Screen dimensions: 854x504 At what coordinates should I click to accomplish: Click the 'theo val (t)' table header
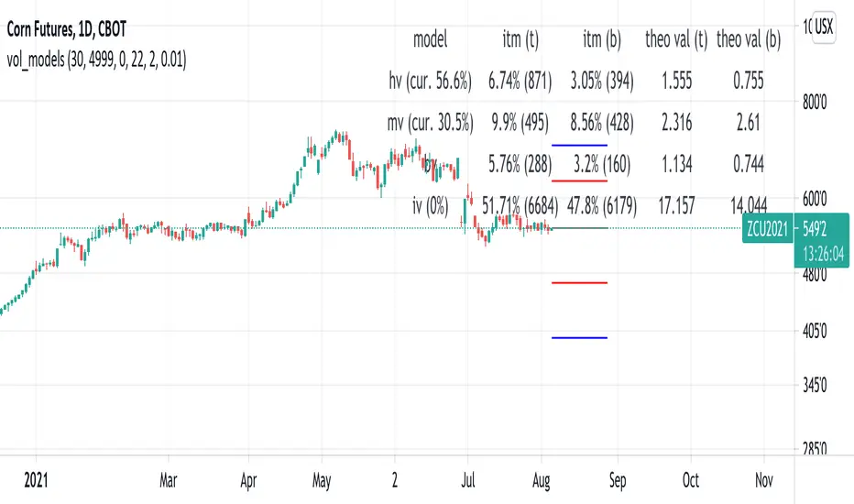(x=673, y=39)
